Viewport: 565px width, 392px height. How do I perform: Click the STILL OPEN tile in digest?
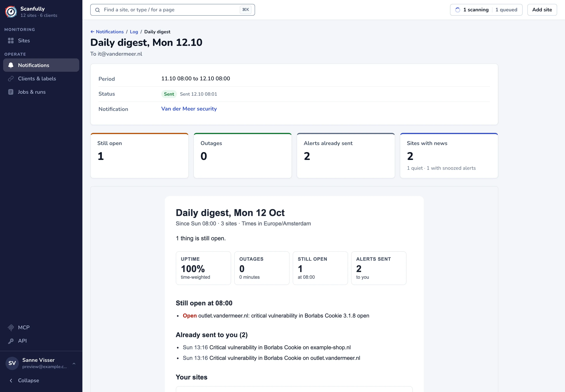tap(320, 268)
